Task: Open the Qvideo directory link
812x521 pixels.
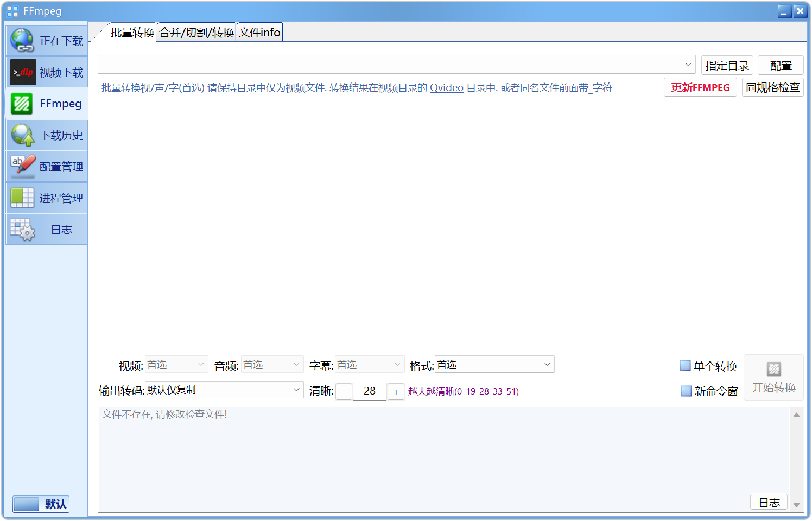Action: [447, 88]
